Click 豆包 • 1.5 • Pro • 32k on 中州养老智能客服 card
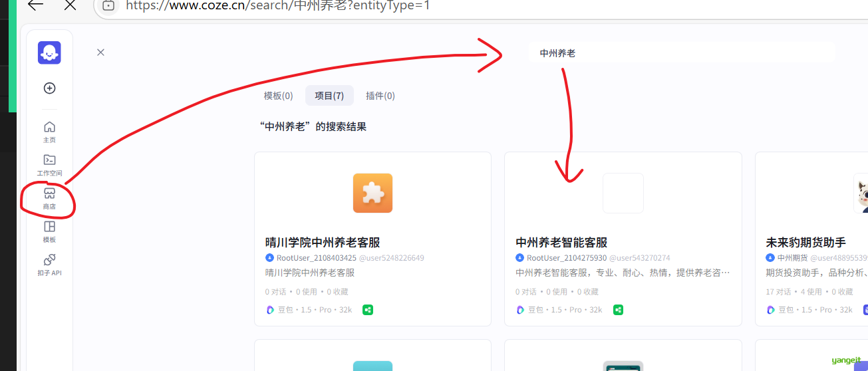Viewport: 868px width, 371px height. click(x=565, y=310)
